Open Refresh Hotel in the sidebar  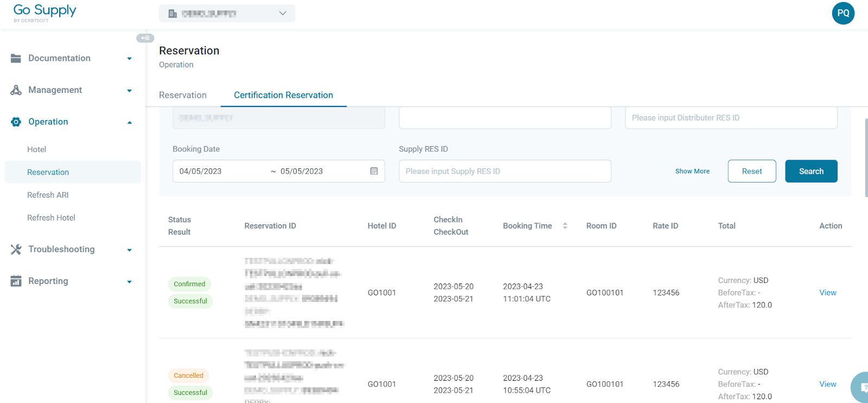click(51, 218)
